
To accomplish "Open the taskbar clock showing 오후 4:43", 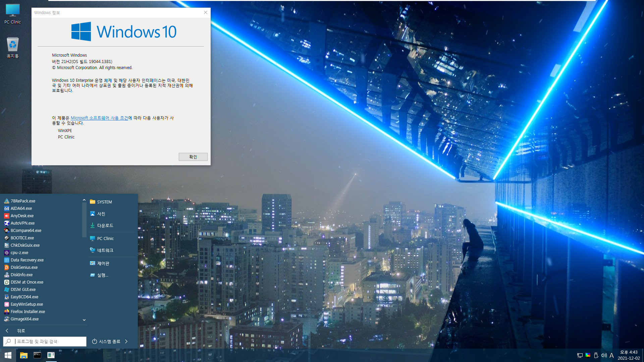I will pyautogui.click(x=629, y=355).
